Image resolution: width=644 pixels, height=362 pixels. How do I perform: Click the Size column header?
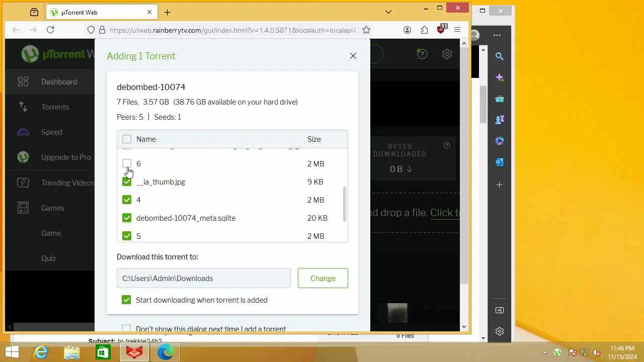(314, 139)
